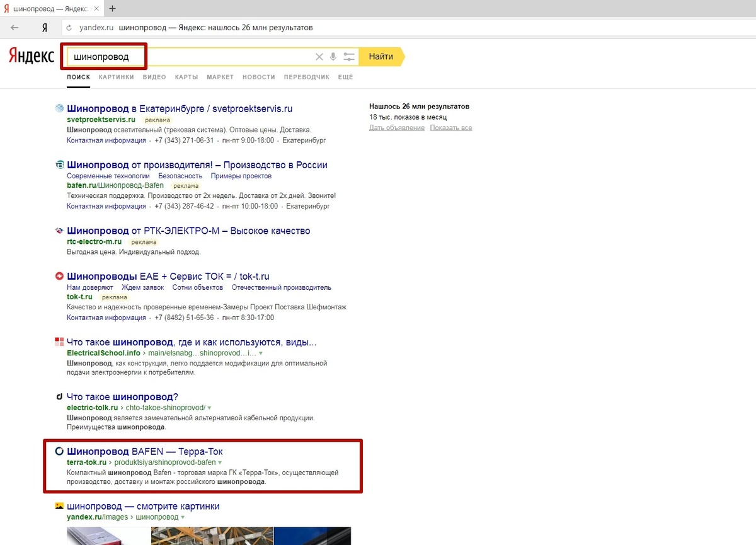The width and height of the screenshot is (756, 545).
Task: Open 'Шинопровод от производителя' result
Action: click(197, 165)
